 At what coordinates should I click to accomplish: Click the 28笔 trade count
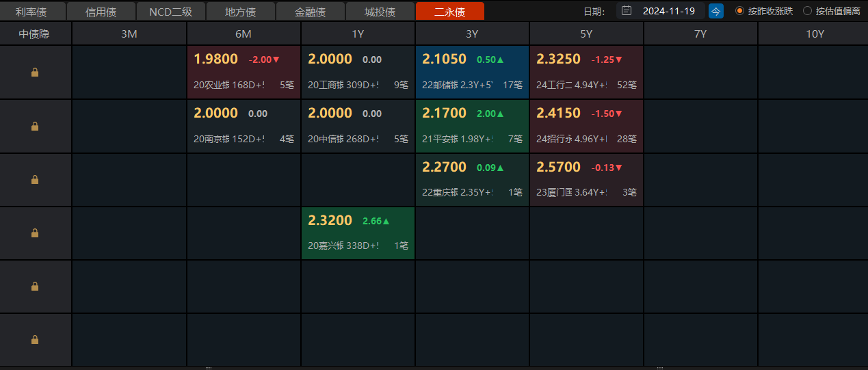pyautogui.click(x=627, y=139)
